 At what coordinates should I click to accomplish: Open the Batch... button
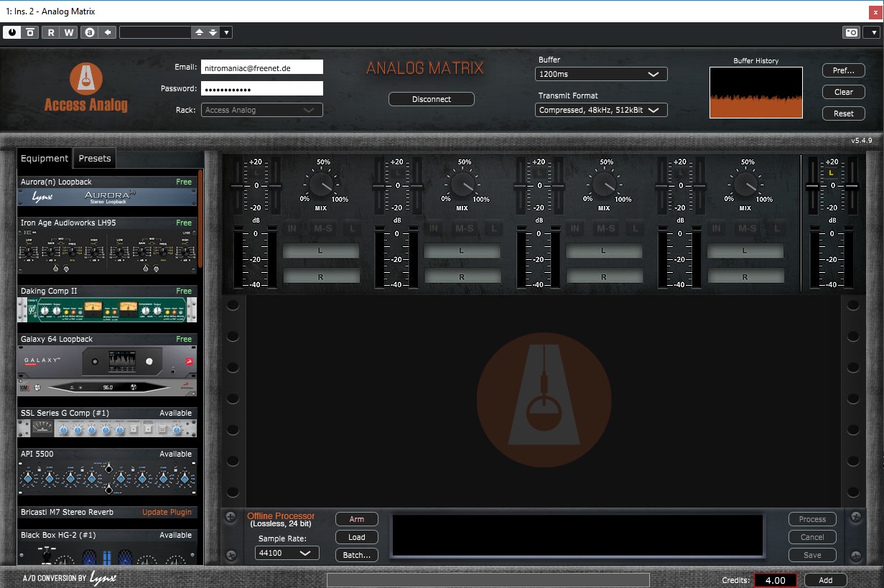[x=357, y=555]
